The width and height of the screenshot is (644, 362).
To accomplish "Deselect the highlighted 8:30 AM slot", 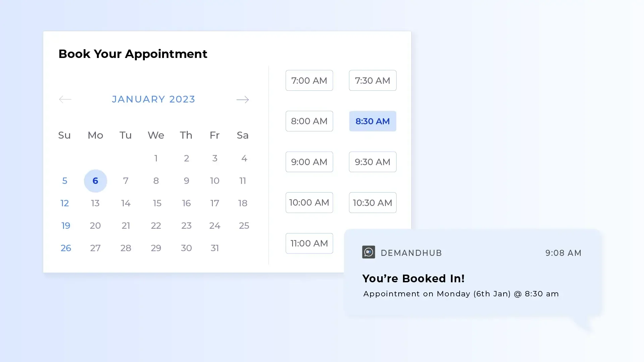I will pos(372,121).
